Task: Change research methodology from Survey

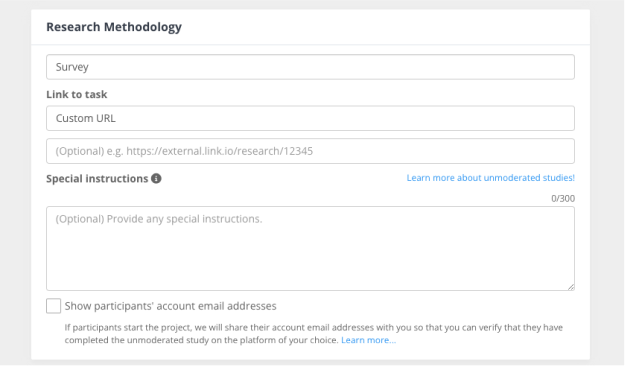Action: point(310,67)
